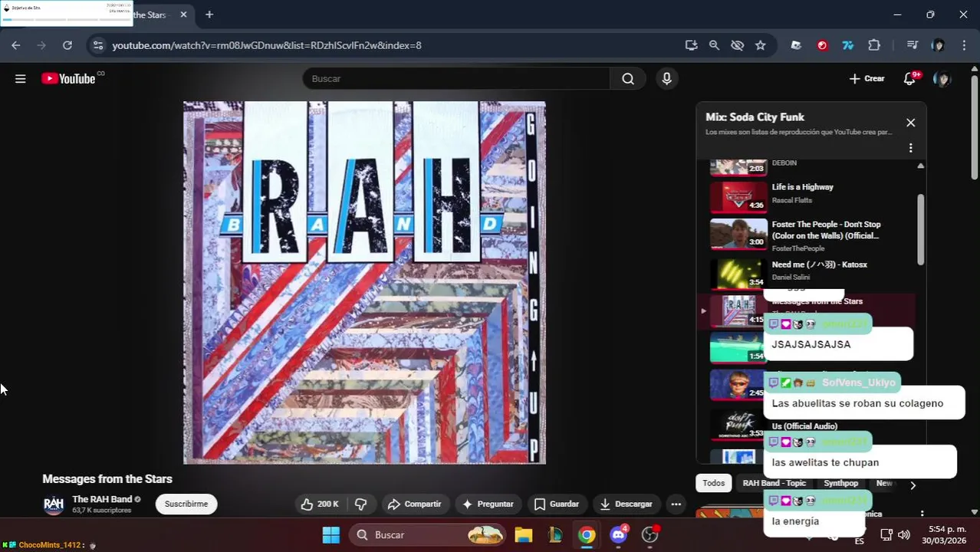Viewport: 980px width, 552px height.
Task: Open the YouTube account avatar menu
Action: pyautogui.click(x=942, y=78)
